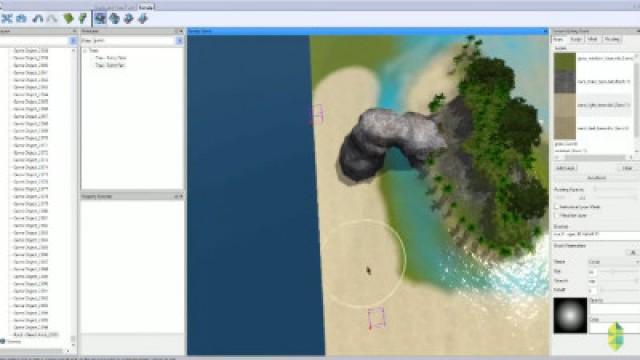
Task: Open the brush Shape dropdown
Action: coord(613,262)
